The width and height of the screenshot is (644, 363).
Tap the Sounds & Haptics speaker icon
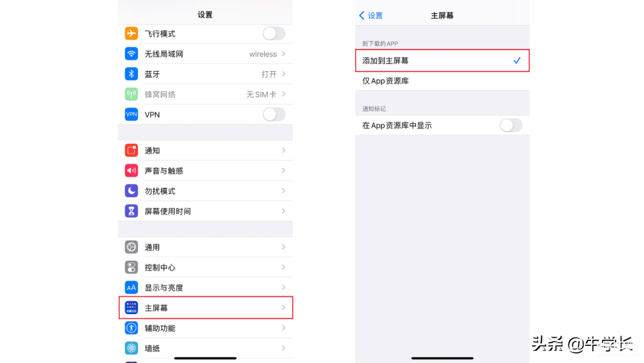coord(131,171)
